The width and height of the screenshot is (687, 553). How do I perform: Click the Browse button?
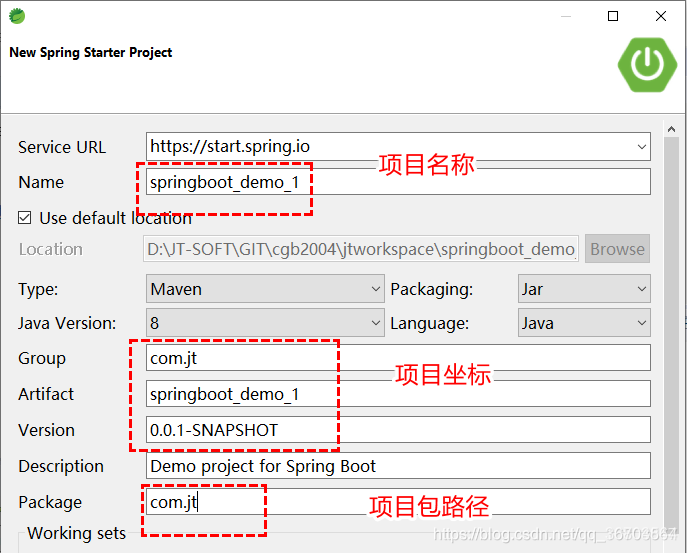pos(617,249)
